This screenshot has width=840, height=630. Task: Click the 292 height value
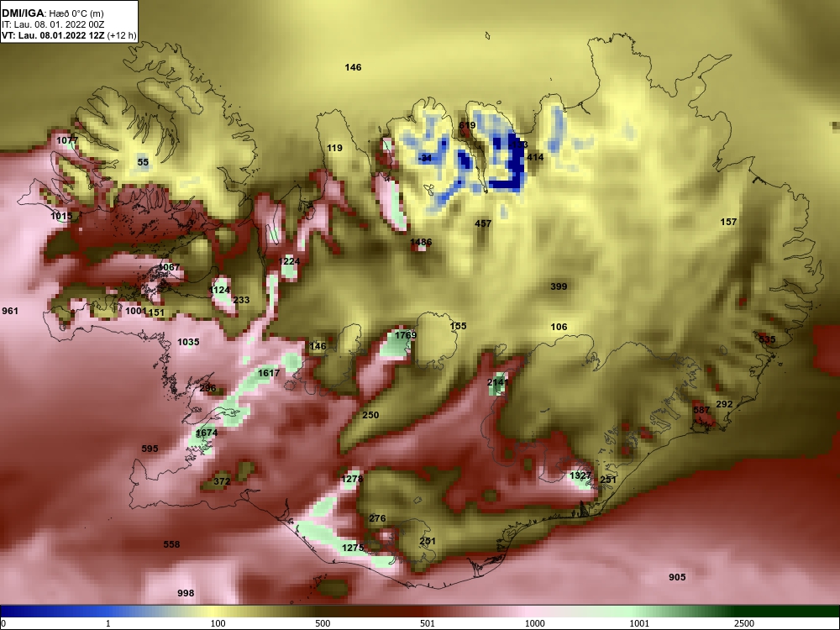click(x=724, y=404)
